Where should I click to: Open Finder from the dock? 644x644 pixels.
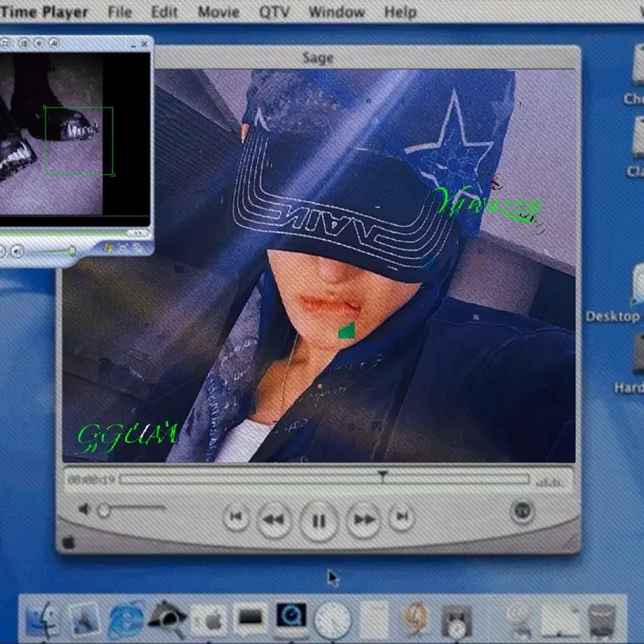(43, 620)
